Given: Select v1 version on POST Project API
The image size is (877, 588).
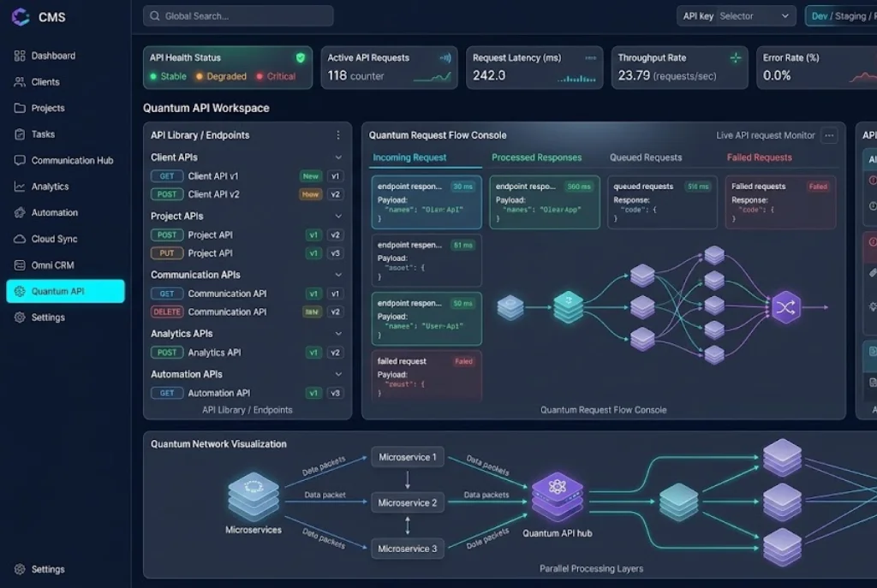Looking at the screenshot, I should pyautogui.click(x=313, y=235).
